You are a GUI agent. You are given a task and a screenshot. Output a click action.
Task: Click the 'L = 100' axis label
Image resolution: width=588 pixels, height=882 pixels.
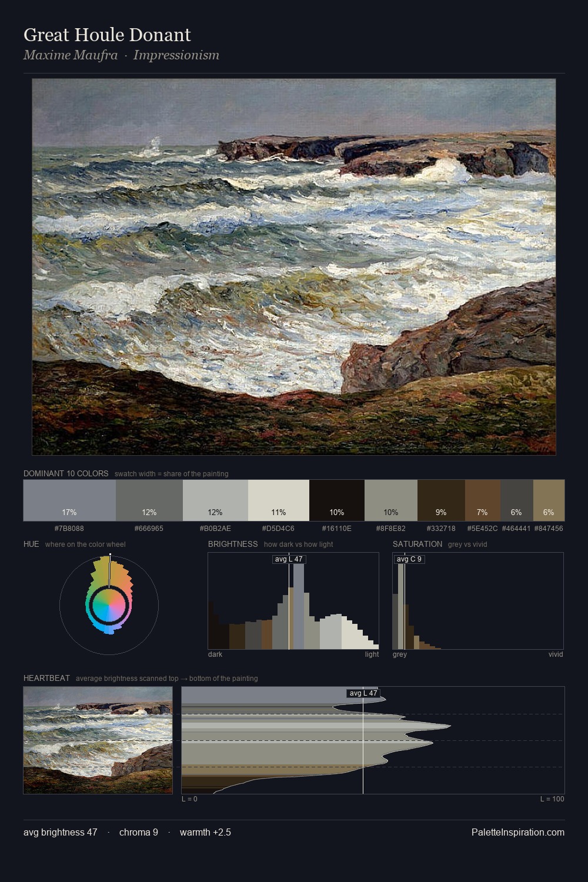tap(552, 799)
